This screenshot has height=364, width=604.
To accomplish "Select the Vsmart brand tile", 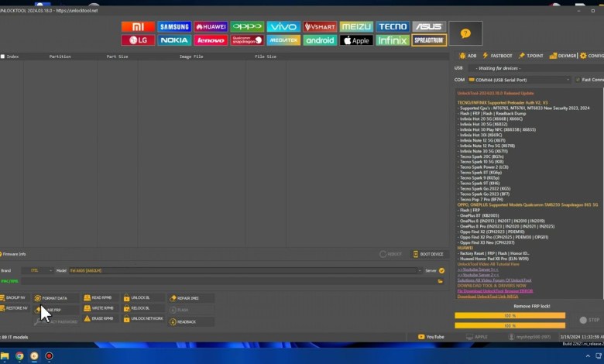I will 320,26.
